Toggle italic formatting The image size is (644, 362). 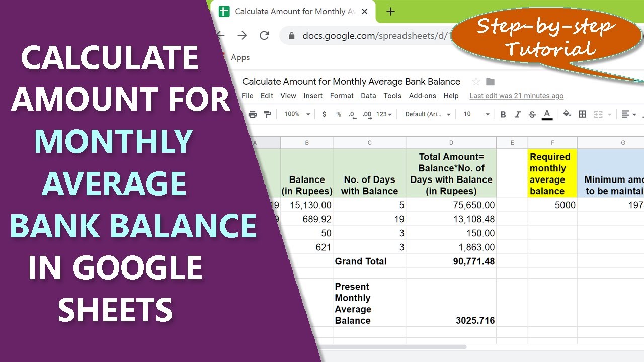tap(517, 114)
